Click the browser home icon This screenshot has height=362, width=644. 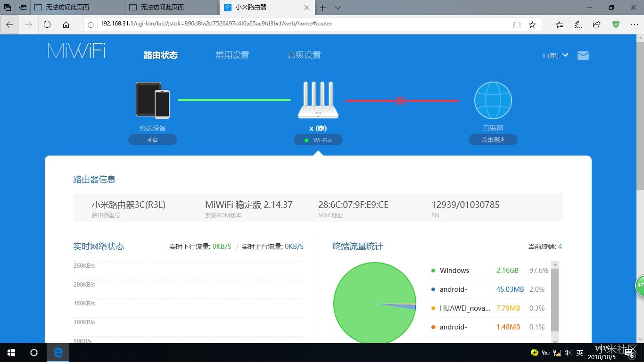66,25
